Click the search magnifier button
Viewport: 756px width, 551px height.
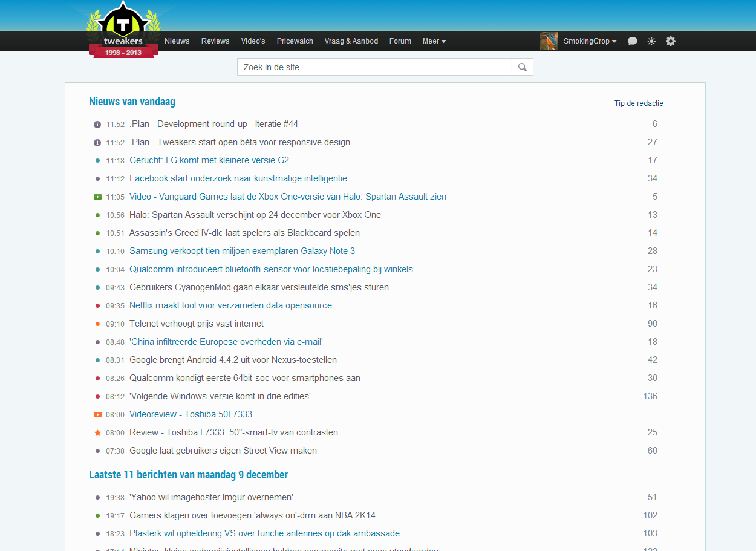[x=523, y=67]
